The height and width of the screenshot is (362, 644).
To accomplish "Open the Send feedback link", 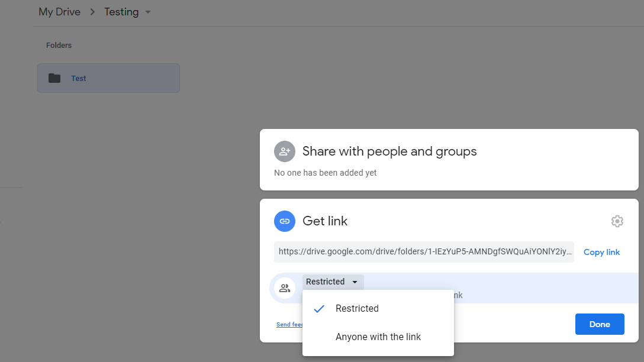I will click(x=289, y=325).
